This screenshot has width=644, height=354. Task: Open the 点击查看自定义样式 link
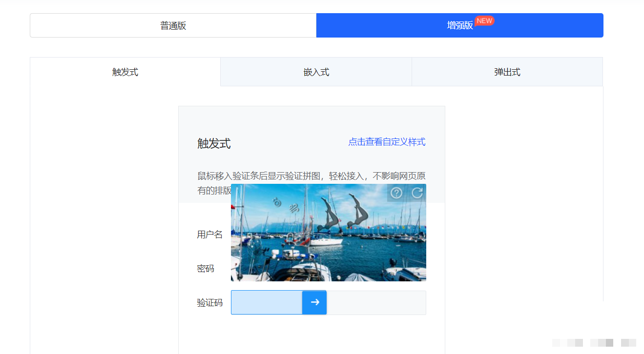coord(386,142)
